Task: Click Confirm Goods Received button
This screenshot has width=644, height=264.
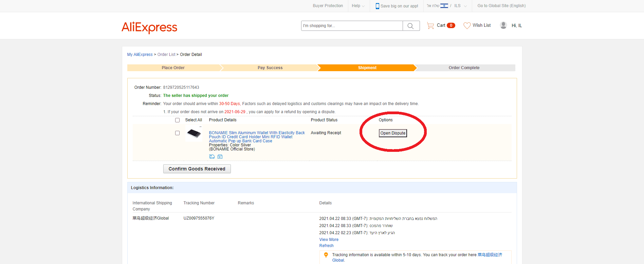Action: 197,169
